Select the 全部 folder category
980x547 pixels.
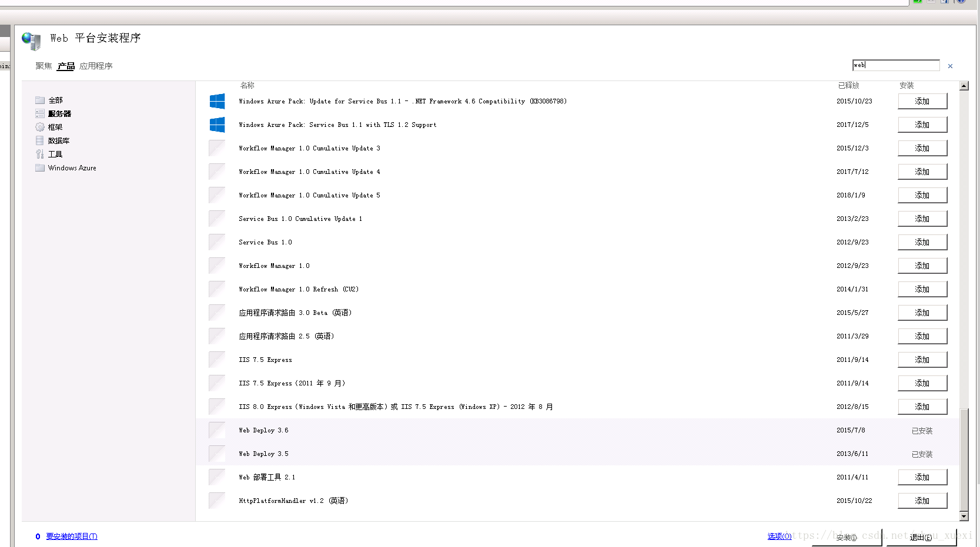(49, 100)
